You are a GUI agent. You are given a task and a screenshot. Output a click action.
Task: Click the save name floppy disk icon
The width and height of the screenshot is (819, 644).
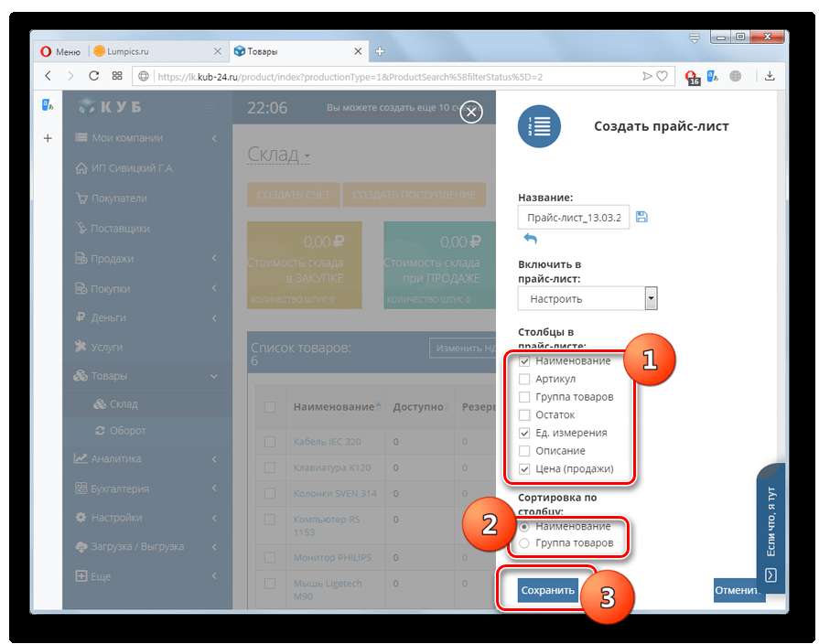[641, 217]
